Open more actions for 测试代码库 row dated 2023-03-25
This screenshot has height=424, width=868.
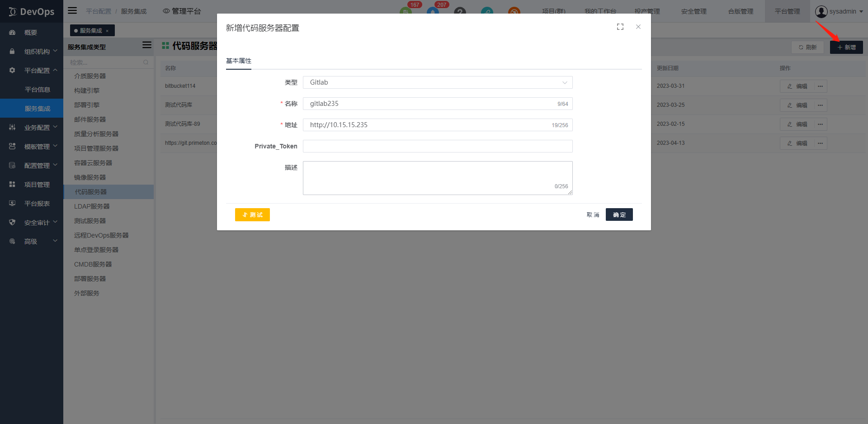point(821,105)
